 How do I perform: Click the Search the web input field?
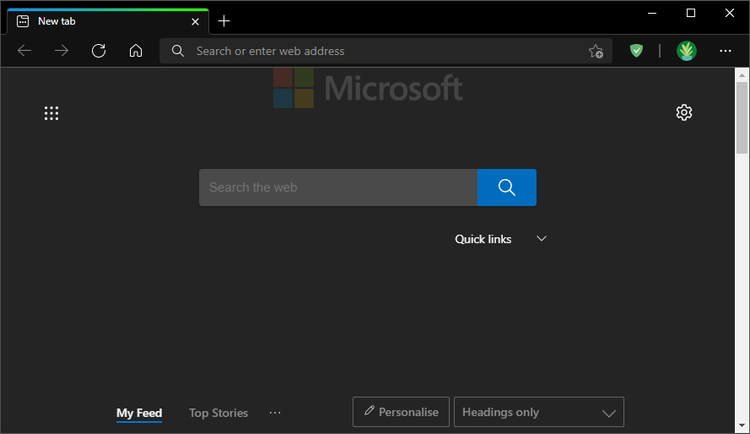[x=338, y=188]
